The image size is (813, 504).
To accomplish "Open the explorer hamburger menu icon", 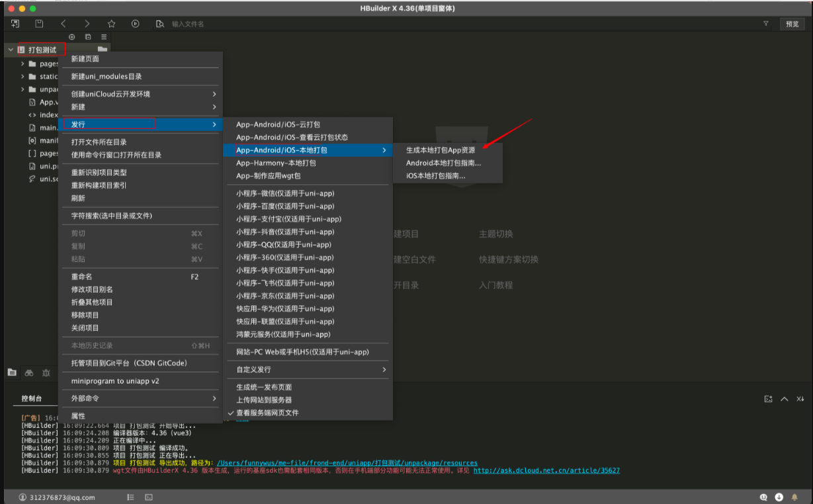I will coord(104,37).
